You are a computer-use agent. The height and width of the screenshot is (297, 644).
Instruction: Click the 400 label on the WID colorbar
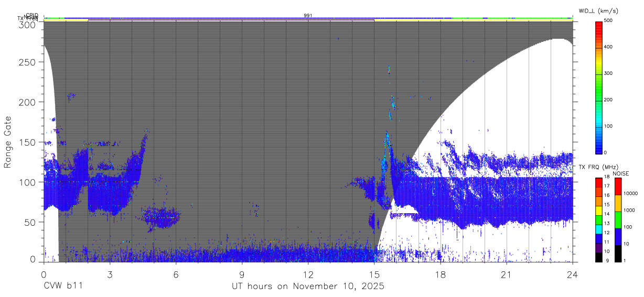point(608,47)
